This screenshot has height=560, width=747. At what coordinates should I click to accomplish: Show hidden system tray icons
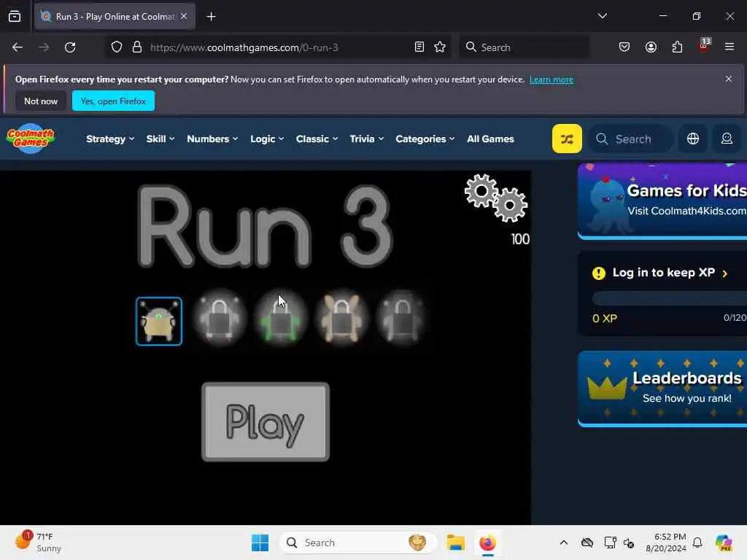pos(564,542)
